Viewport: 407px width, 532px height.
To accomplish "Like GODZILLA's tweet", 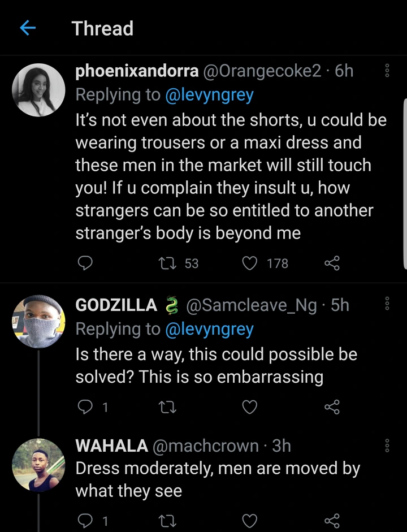I will click(249, 407).
